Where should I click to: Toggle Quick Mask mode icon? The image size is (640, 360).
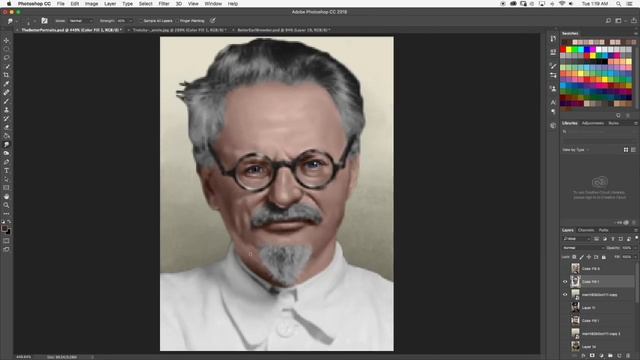point(6,241)
